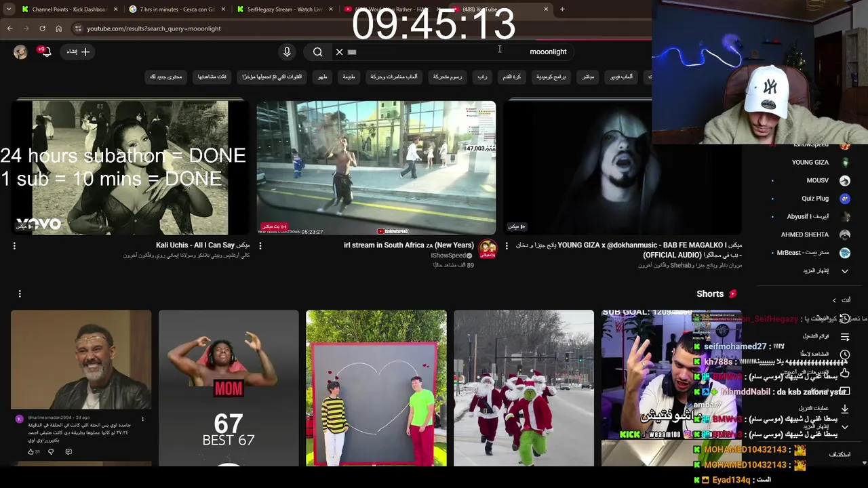Open Downloads arrow icon in sidebar
This screenshot has height=488, width=868.
(845, 409)
